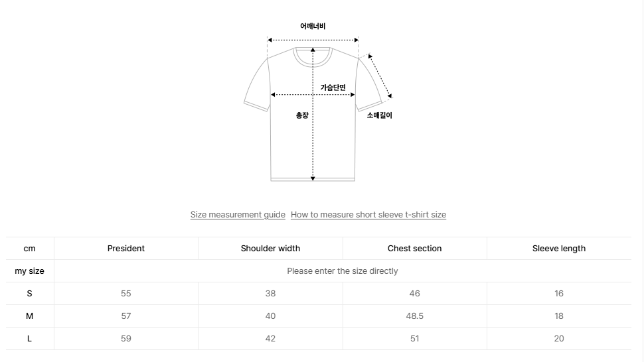Click the cm unit header cell

pyautogui.click(x=30, y=249)
